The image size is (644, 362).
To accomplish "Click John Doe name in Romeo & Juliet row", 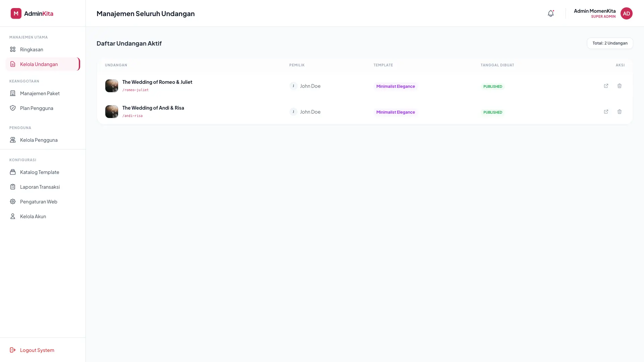I will pos(310,86).
